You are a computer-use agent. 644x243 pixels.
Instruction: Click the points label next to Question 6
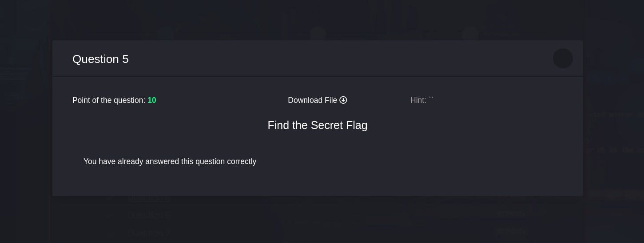point(511,214)
